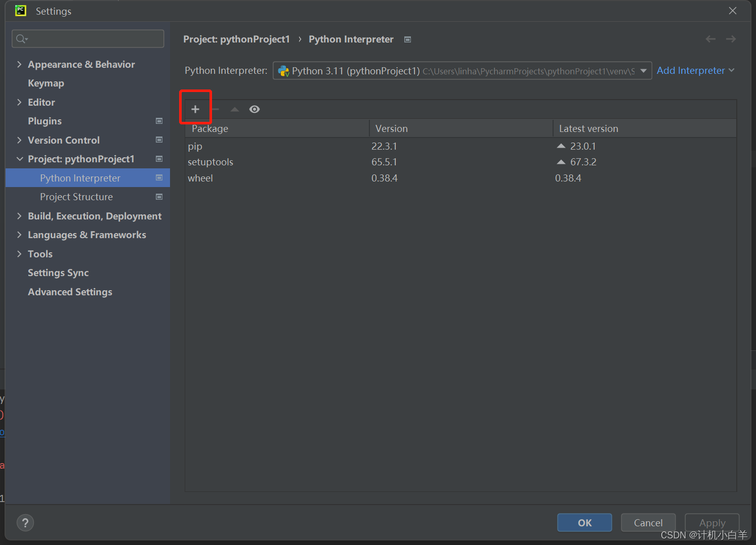This screenshot has width=756, height=545.
Task: Click the upgrade arrow beside setuptools 67.3.2
Action: (561, 162)
